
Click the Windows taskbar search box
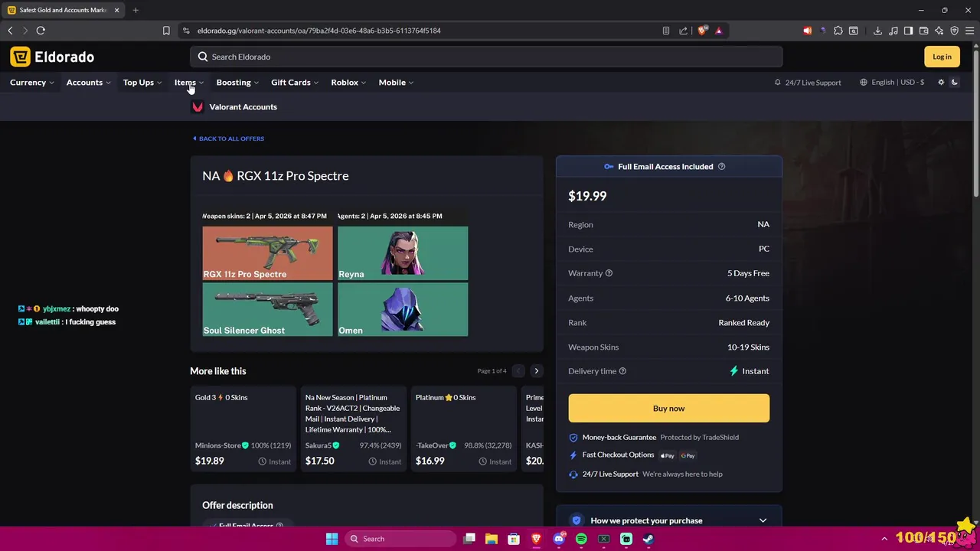pos(399,539)
